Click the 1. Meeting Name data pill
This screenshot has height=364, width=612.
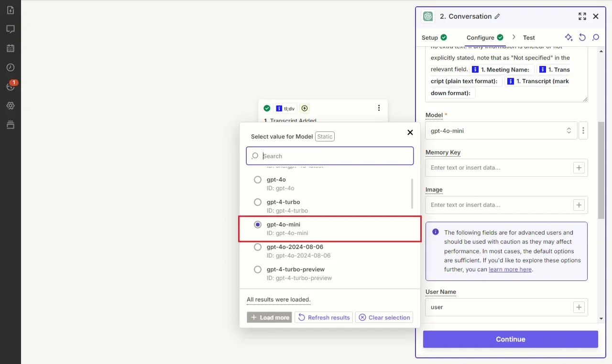click(501, 70)
